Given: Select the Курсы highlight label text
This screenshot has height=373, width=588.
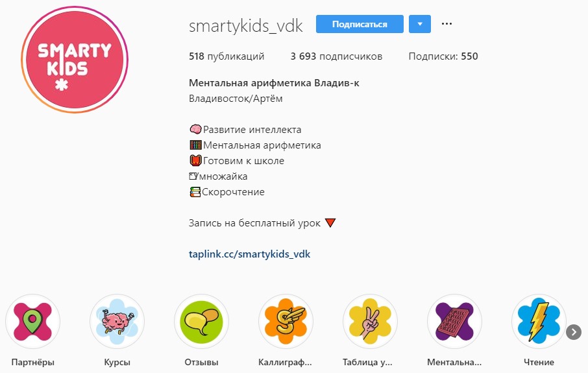Looking at the screenshot, I should [x=117, y=362].
